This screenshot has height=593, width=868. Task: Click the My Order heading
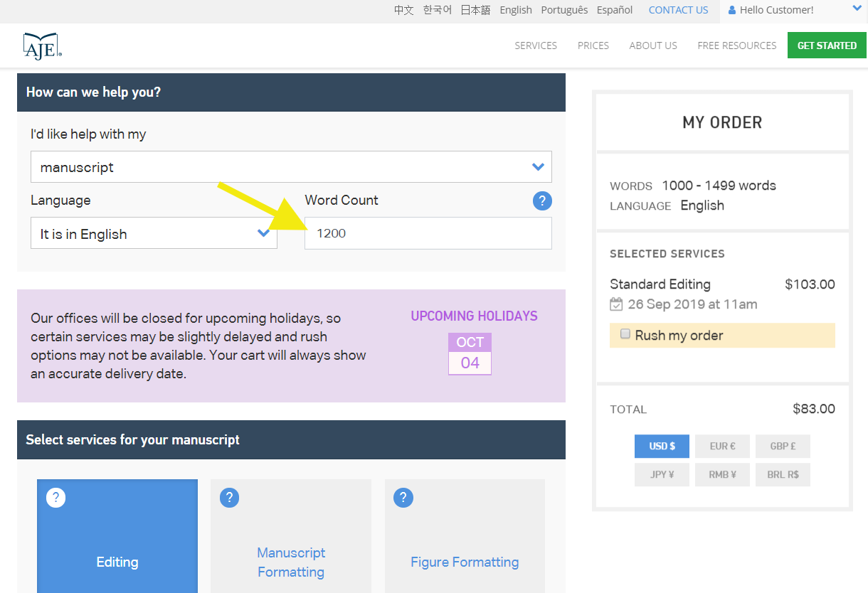(722, 122)
